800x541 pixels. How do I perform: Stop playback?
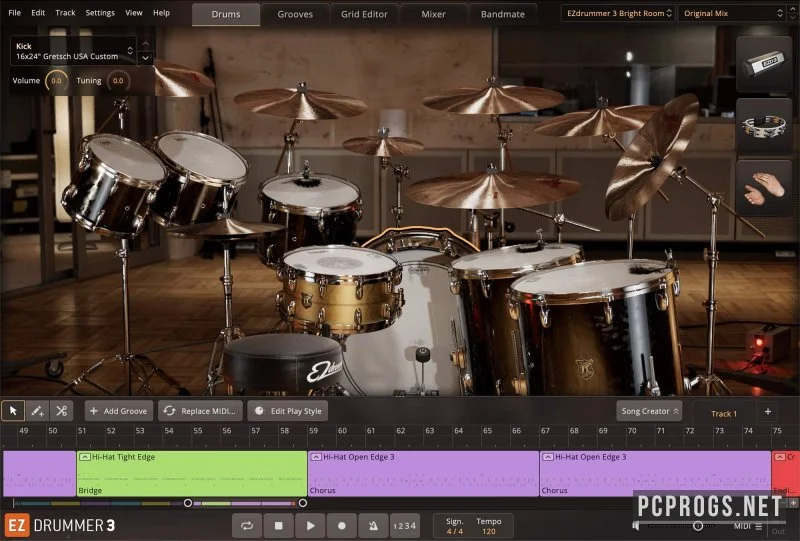pos(279,526)
